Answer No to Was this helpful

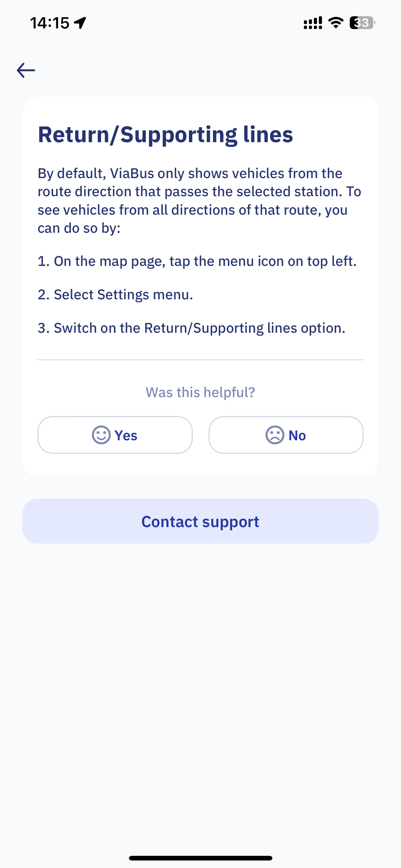[286, 435]
